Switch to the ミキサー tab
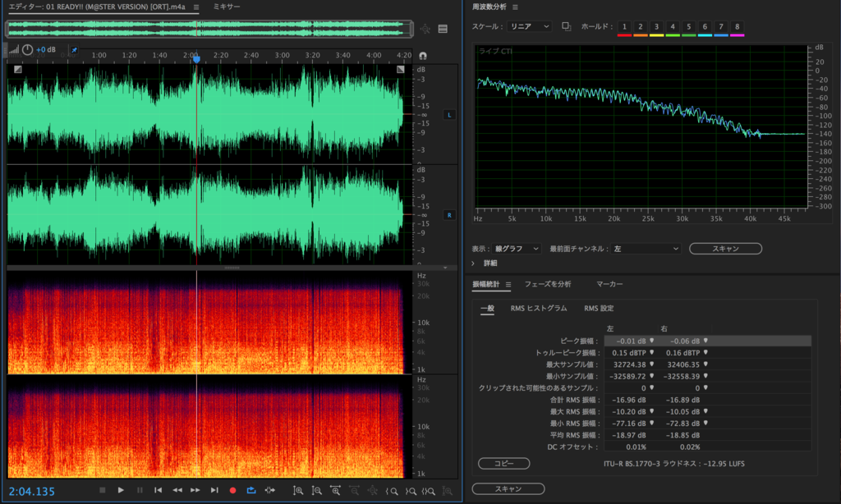This screenshot has width=841, height=504. tap(227, 7)
